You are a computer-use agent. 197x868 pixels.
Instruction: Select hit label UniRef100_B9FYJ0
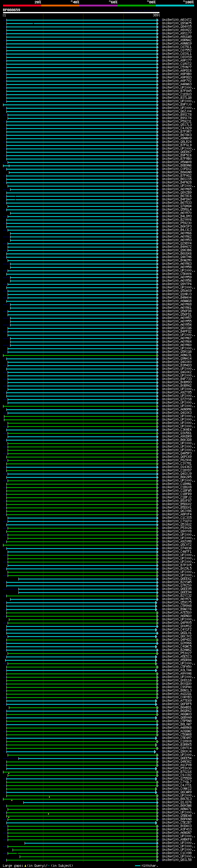coord(177,104)
